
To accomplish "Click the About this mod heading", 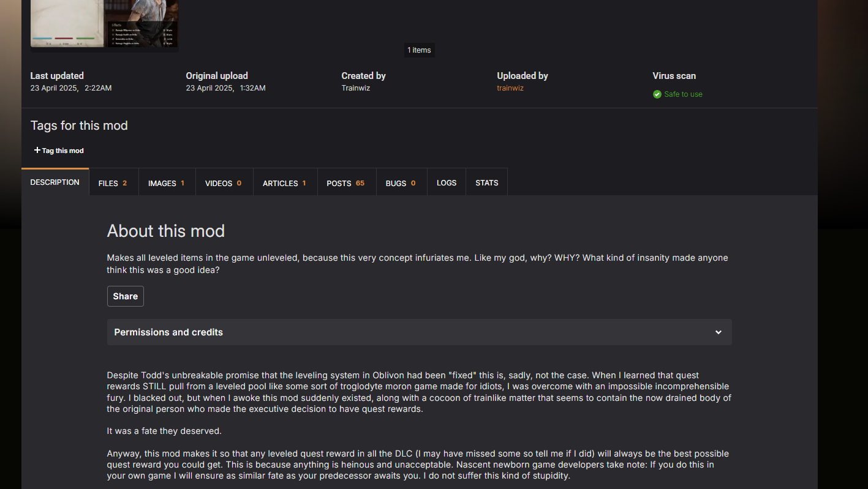I will pos(166,231).
